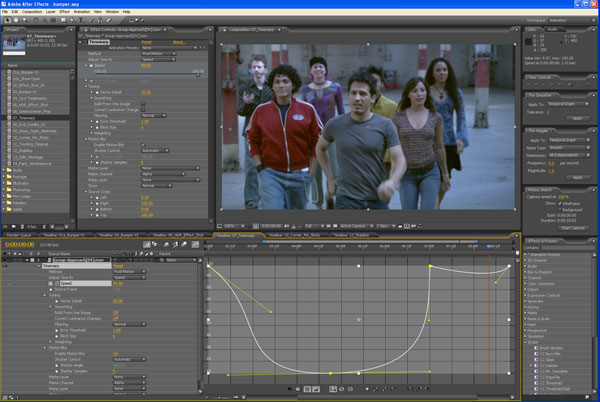Select the Zoom magnifier tool
This screenshot has width=600, height=402.
(x=25, y=20)
